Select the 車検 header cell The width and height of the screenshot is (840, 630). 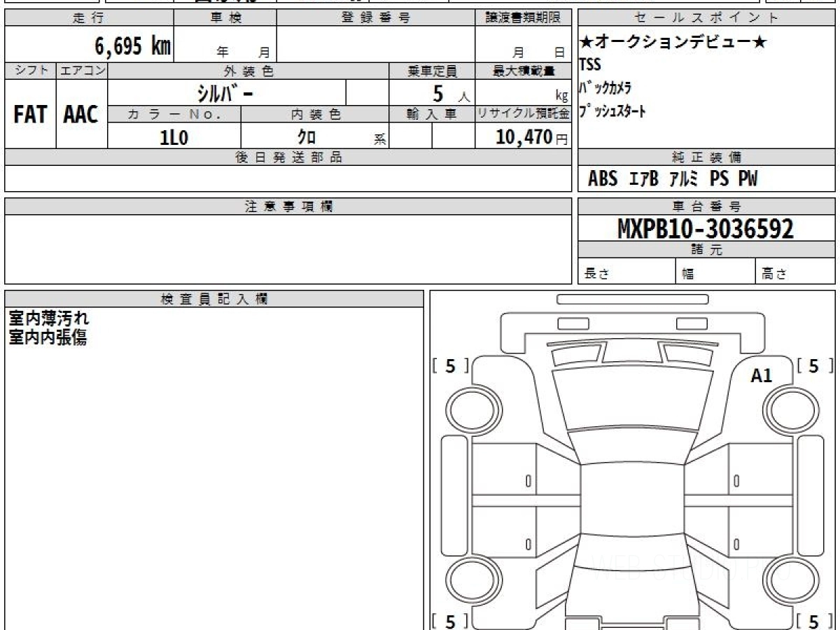tap(225, 18)
